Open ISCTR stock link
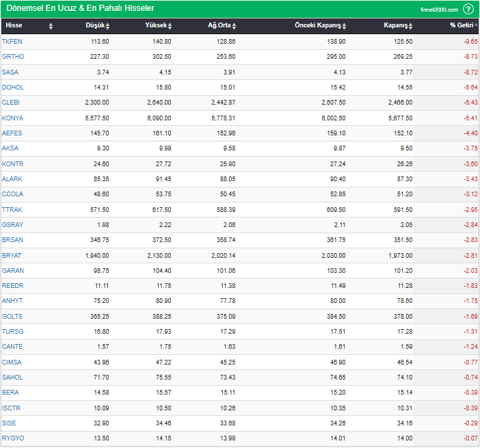Image resolution: width=480 pixels, height=448 pixels. pos(11,408)
